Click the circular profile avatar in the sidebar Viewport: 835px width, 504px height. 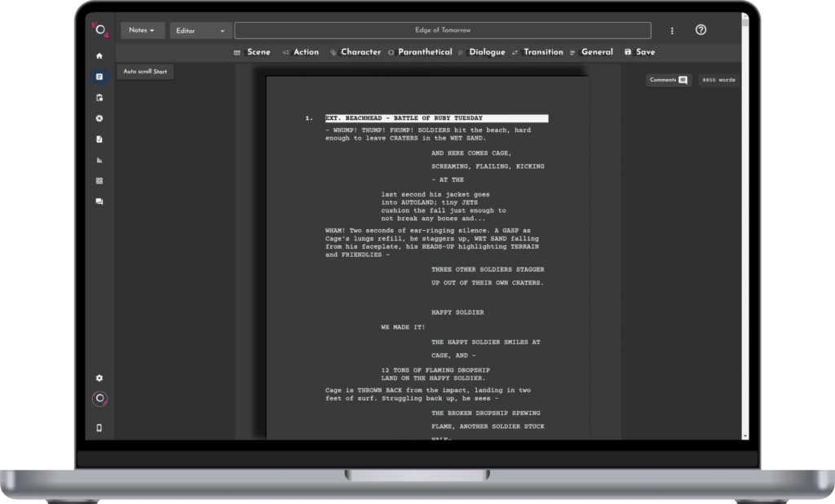(99, 399)
